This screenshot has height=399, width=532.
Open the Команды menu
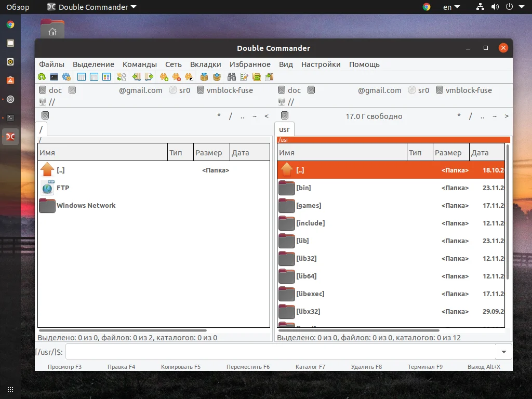point(139,64)
